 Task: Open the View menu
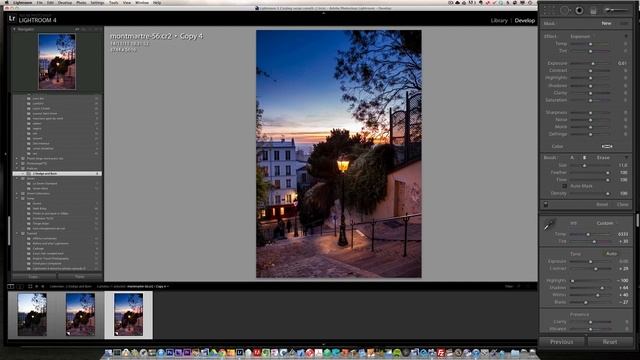[x=127, y=2]
